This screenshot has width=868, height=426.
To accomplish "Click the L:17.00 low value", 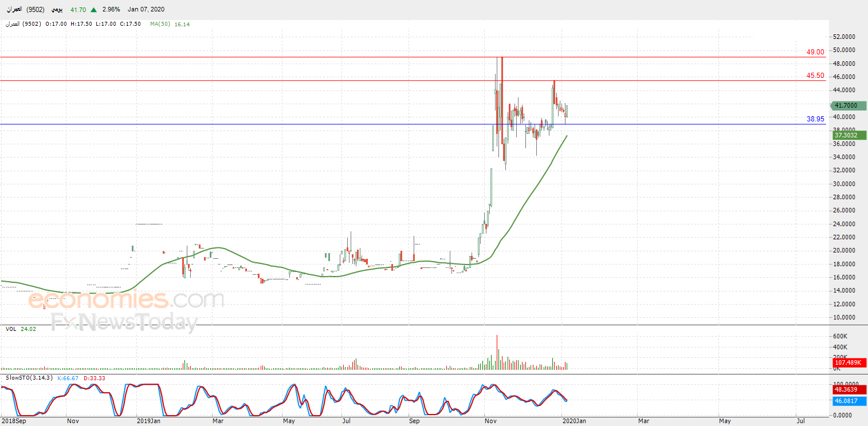I will [x=107, y=24].
